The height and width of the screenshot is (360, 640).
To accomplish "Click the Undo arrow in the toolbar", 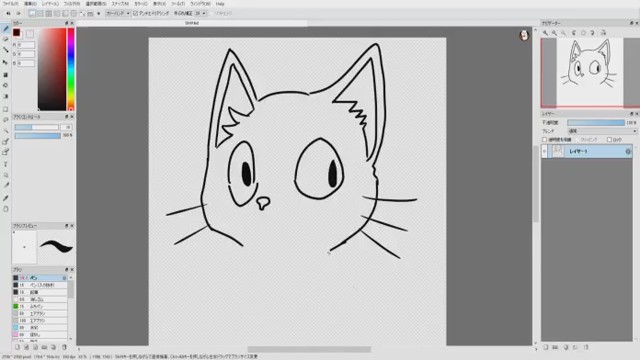I will tap(8, 13).
